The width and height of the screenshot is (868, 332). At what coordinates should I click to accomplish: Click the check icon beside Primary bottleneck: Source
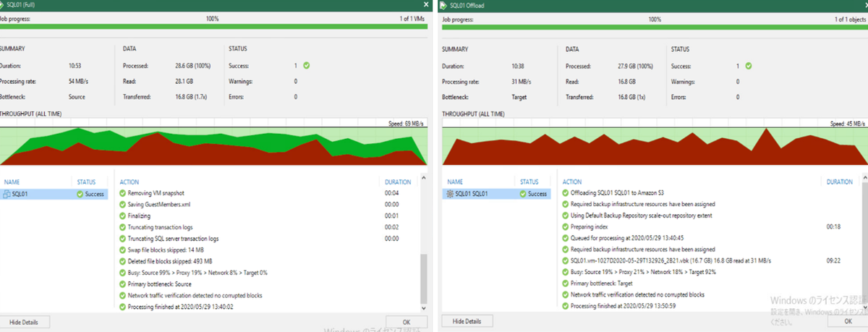tap(122, 284)
